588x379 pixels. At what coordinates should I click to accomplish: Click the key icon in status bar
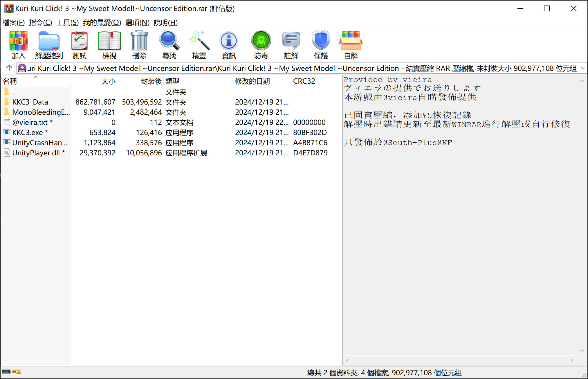(17, 372)
